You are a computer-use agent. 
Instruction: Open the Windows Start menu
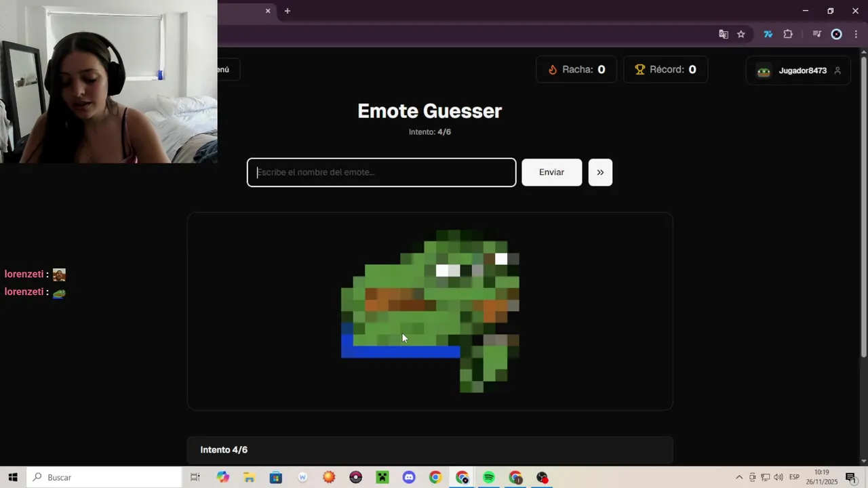click(13, 477)
